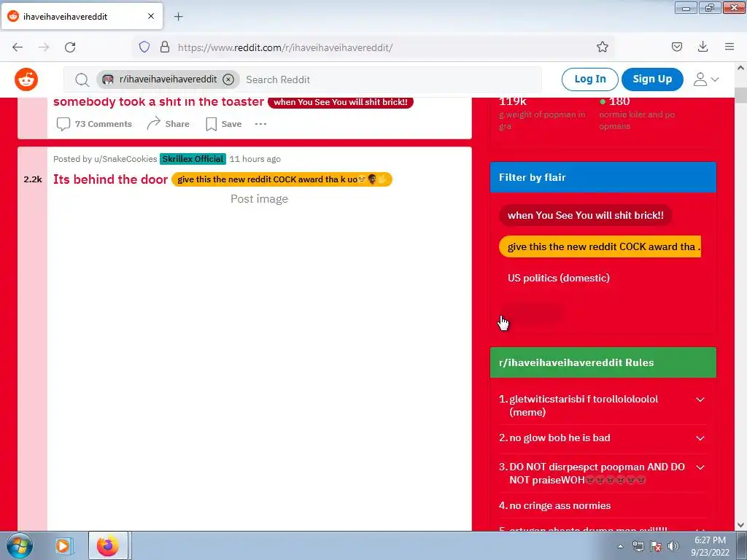Expand rule 1 gletwiticstarisbi chevron
The height and width of the screenshot is (560, 747).
(x=700, y=400)
